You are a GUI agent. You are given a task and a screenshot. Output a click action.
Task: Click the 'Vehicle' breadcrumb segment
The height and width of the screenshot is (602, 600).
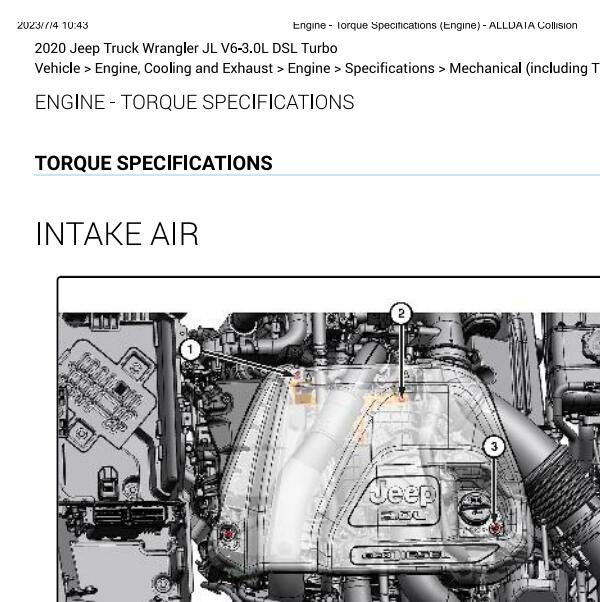(x=58, y=68)
